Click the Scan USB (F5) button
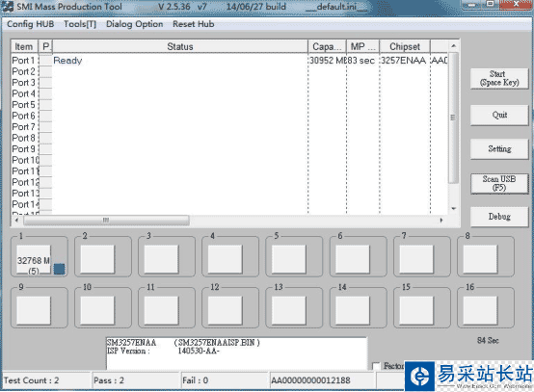Viewport: 534px width, 392px height. click(x=499, y=183)
